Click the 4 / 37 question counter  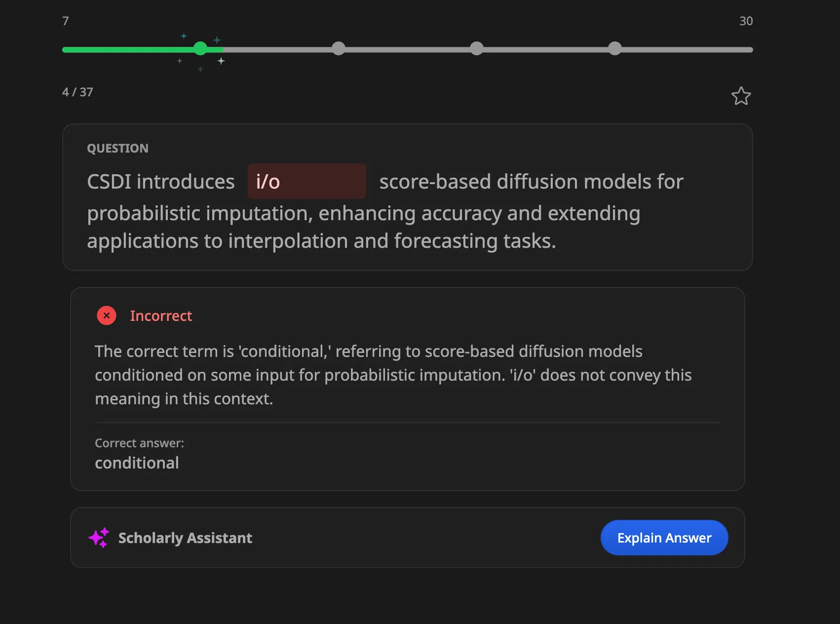pos(77,92)
